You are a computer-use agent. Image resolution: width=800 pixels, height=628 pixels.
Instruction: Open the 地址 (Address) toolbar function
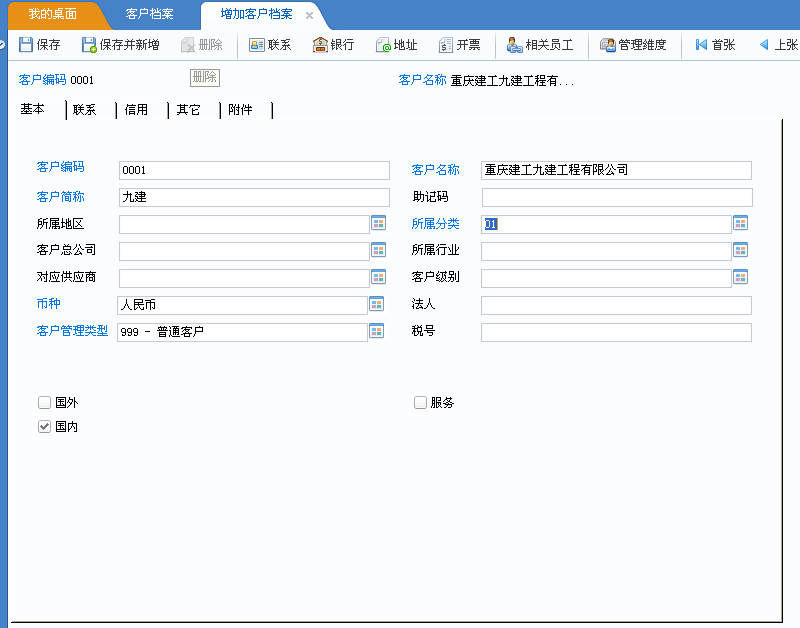click(392, 44)
